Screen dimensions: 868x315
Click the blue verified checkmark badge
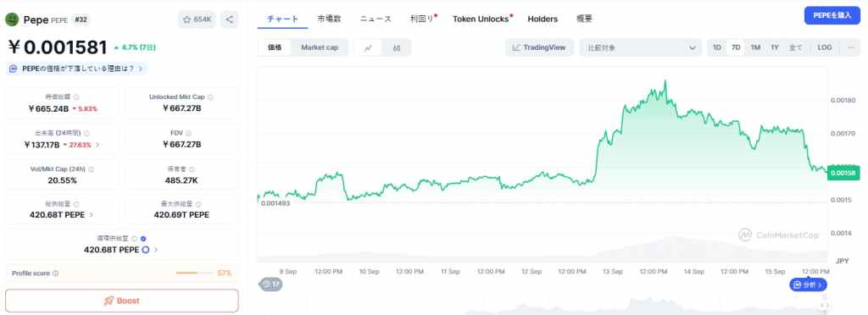click(143, 239)
